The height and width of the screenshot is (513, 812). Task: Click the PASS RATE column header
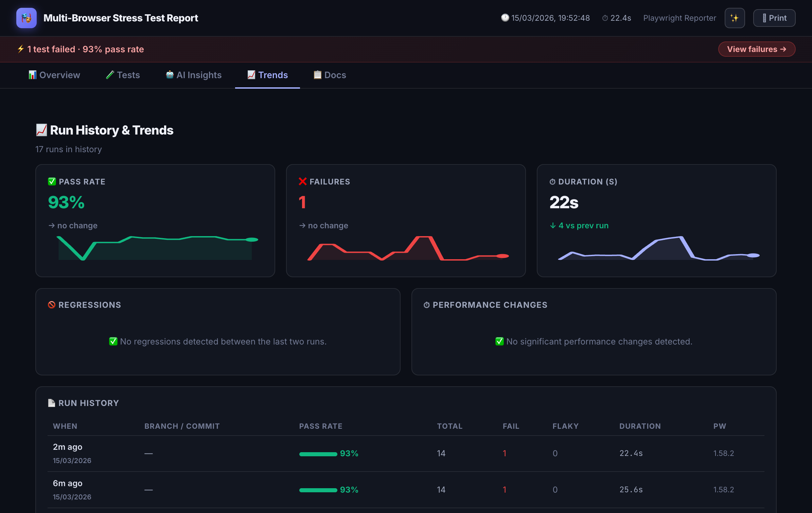point(321,426)
